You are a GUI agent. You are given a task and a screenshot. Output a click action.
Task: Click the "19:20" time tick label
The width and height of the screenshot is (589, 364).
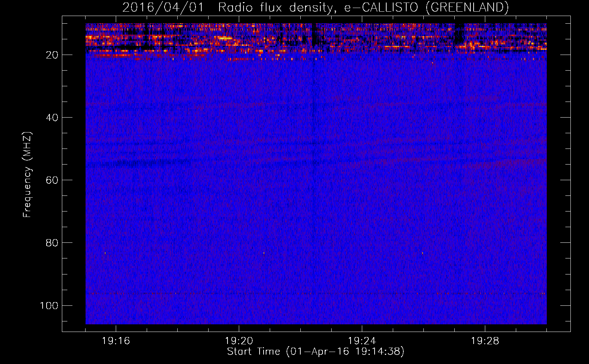click(x=239, y=341)
